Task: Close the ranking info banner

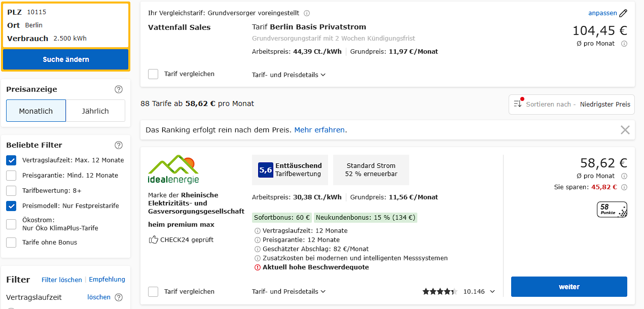Action: [x=625, y=130]
